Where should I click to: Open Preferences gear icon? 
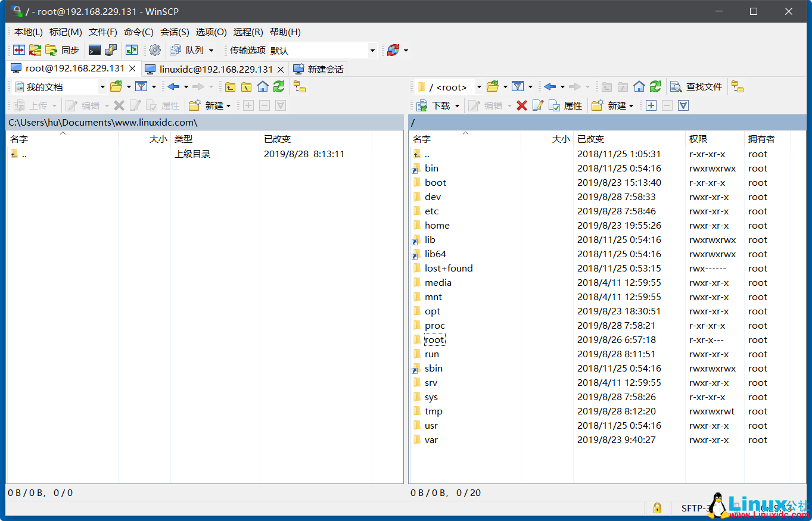pyautogui.click(x=154, y=50)
